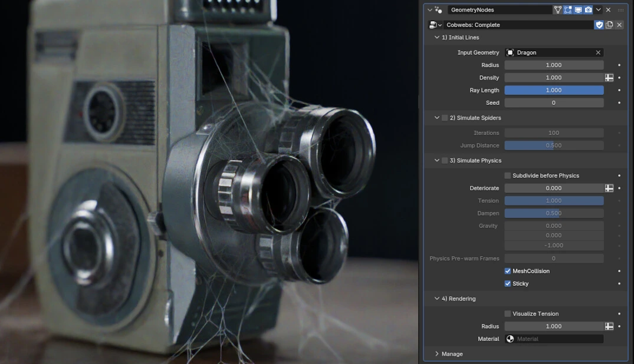Click animate dot beside Ray Length
This screenshot has width=634, height=364.
(x=619, y=90)
